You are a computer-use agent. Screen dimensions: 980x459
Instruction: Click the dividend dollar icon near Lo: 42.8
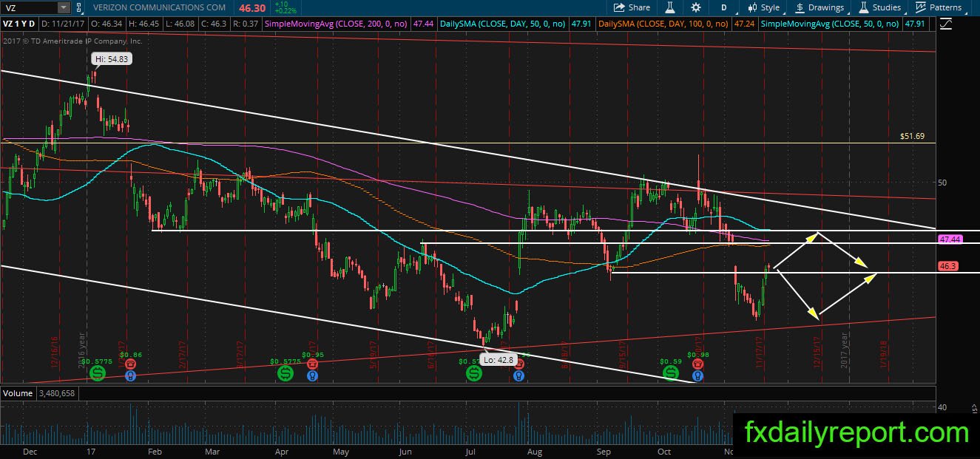(473, 375)
